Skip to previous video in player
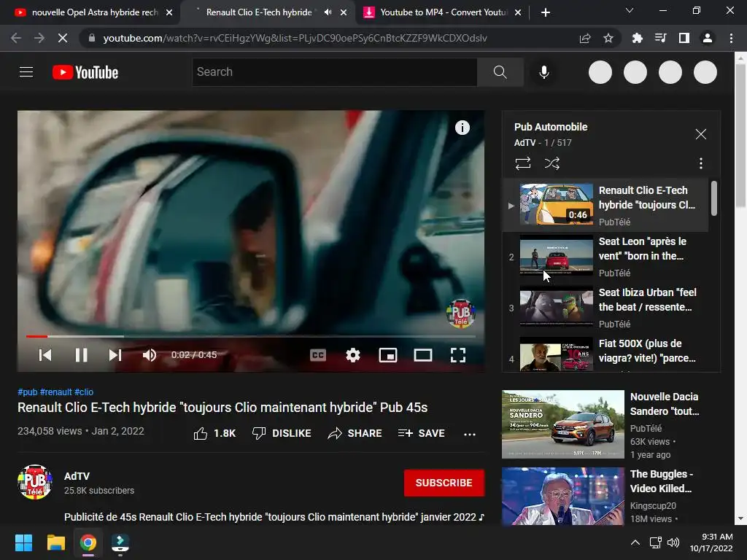 [45, 355]
